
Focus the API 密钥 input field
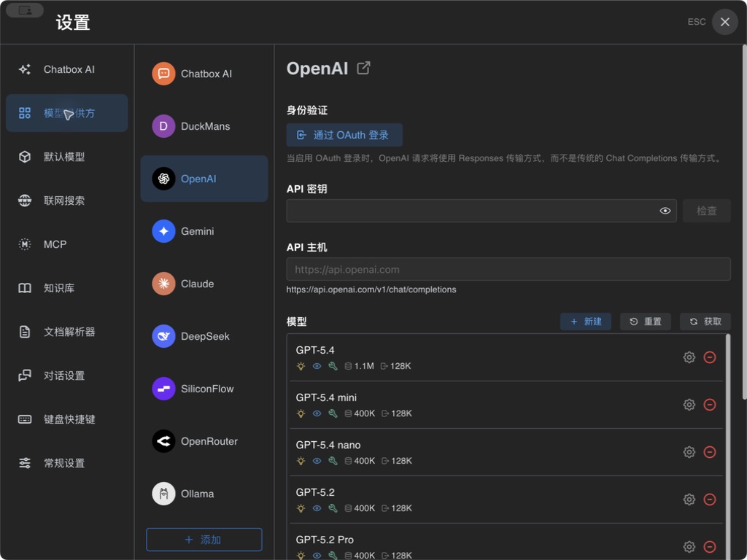[481, 211]
